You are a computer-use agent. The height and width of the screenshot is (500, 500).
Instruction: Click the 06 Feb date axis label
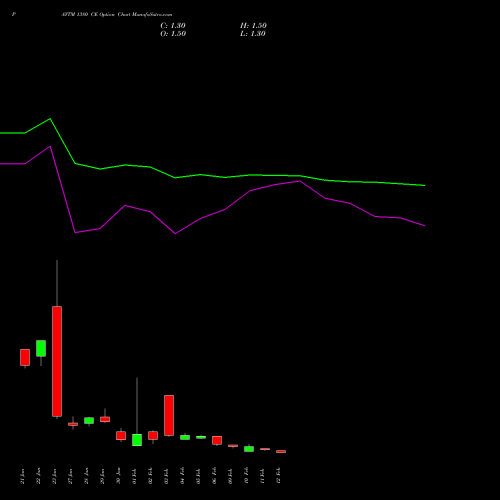pyautogui.click(x=214, y=476)
